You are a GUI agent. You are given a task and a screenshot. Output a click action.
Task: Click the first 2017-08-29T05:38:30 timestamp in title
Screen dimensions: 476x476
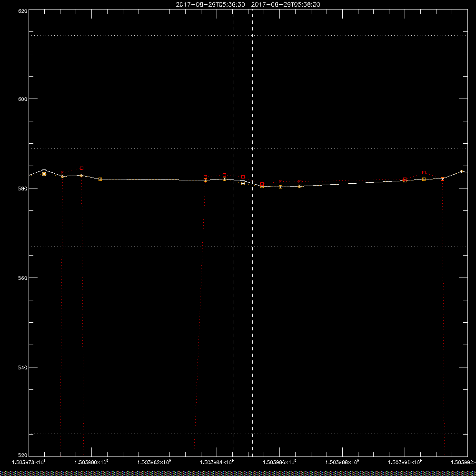[x=210, y=5]
